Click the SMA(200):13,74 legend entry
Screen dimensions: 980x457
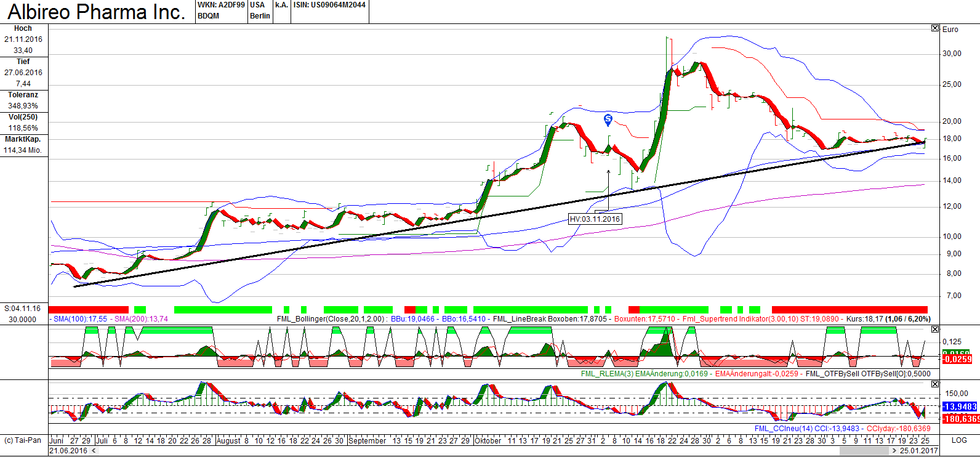click(x=142, y=319)
